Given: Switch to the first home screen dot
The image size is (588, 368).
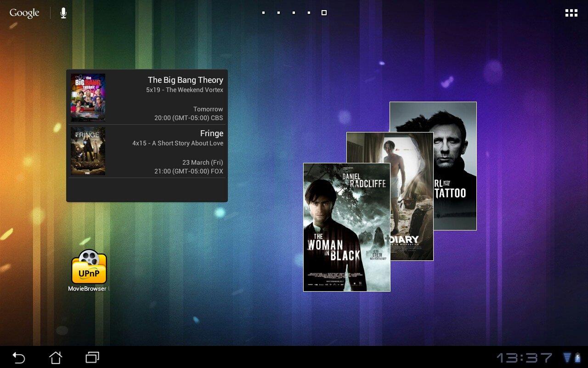Looking at the screenshot, I should [263, 13].
